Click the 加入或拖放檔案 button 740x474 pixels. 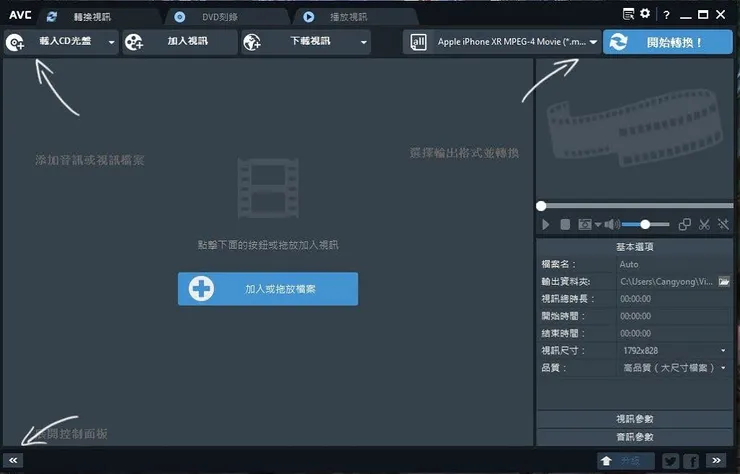click(268, 288)
